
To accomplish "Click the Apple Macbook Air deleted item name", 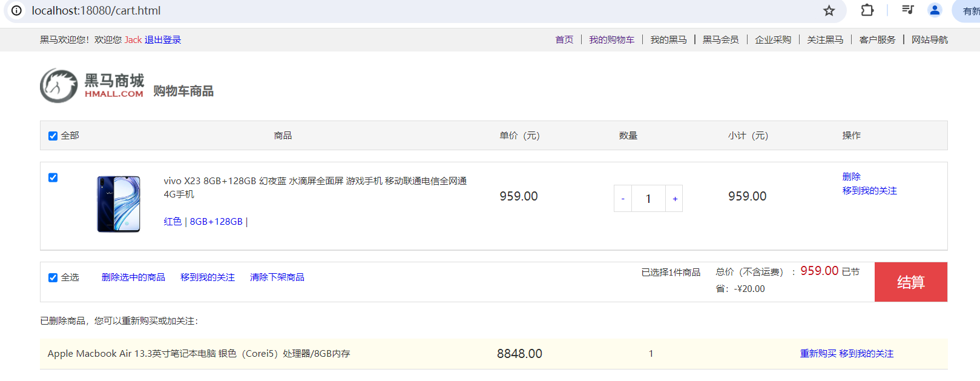I will tap(199, 354).
